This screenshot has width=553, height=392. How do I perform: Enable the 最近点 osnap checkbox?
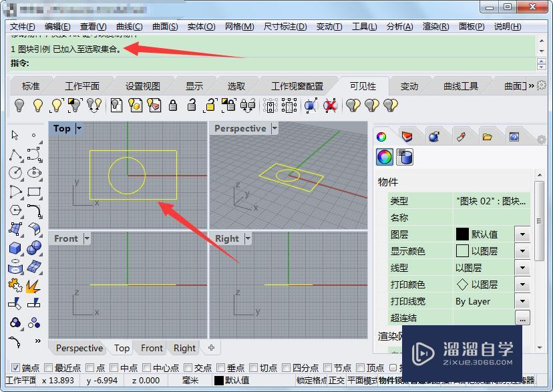pyautogui.click(x=48, y=368)
